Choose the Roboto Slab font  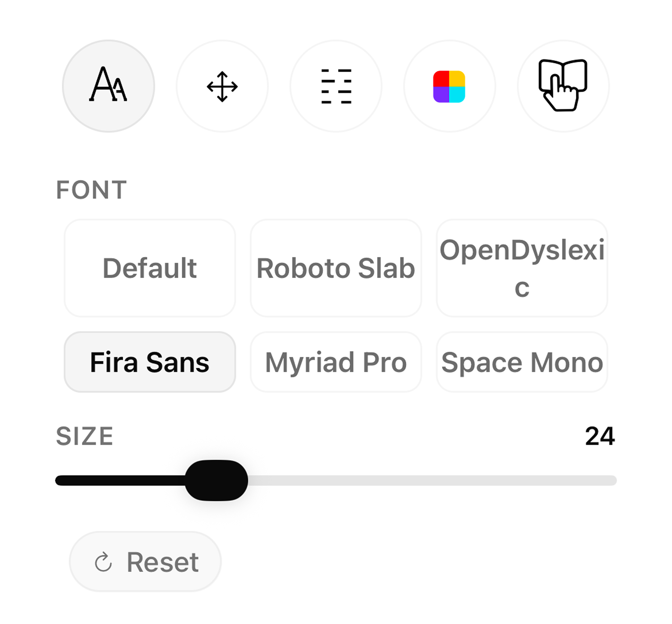click(336, 268)
